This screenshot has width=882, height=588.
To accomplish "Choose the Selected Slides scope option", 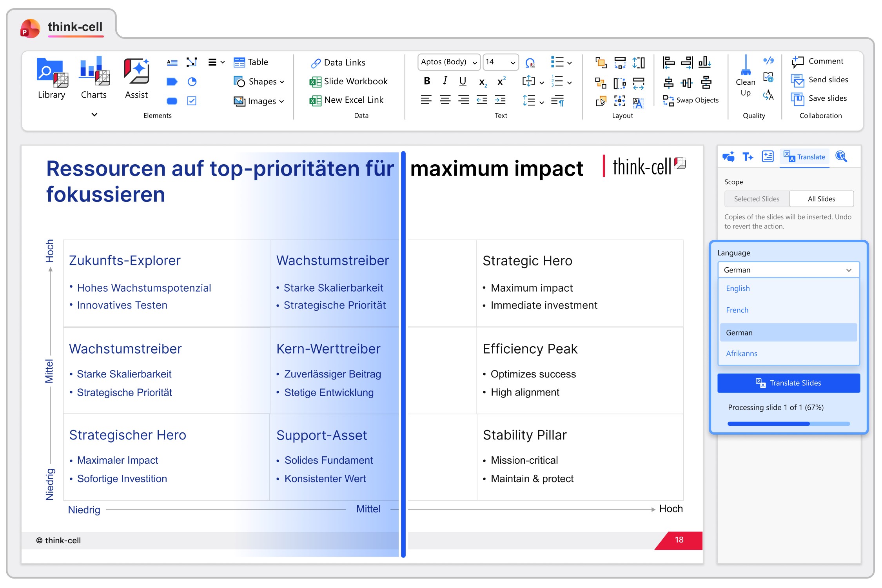I will 756,199.
